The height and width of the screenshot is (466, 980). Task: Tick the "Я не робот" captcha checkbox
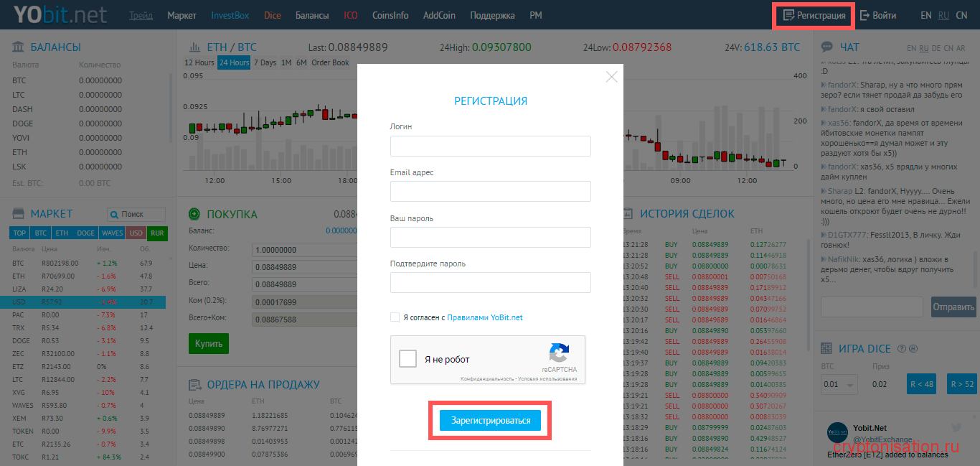pos(407,359)
